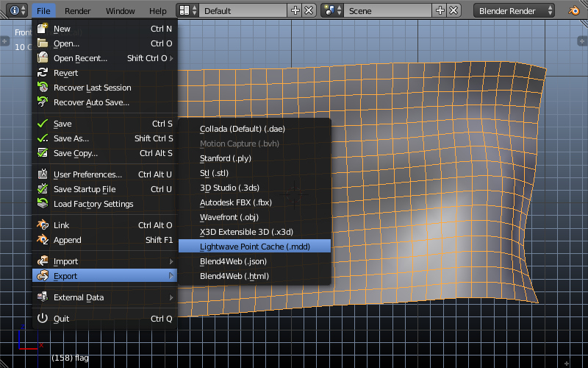Export as 3D Studio (.3ds)
This screenshot has width=588, height=368.
[254, 188]
